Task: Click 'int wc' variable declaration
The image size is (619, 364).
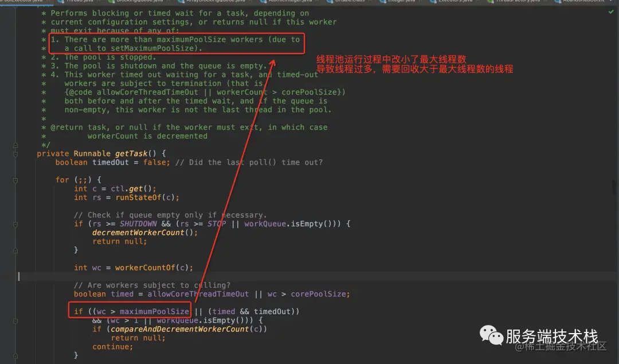Action: pos(87,268)
